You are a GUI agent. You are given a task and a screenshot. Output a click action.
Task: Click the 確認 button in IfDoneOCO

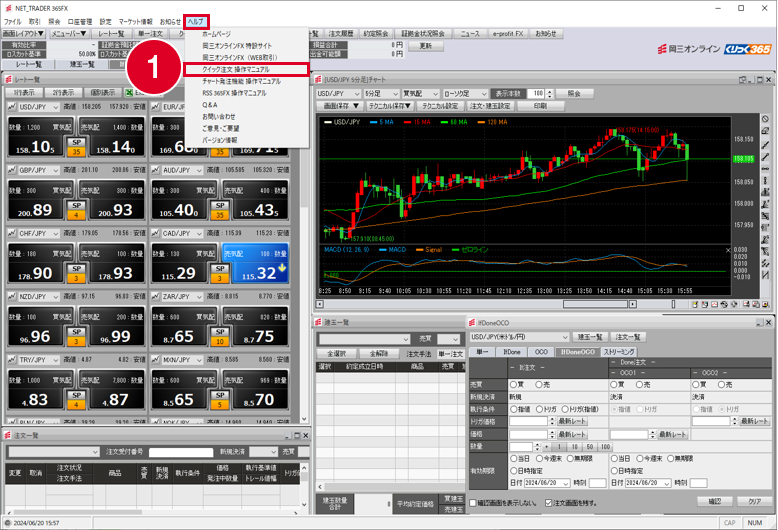click(714, 502)
